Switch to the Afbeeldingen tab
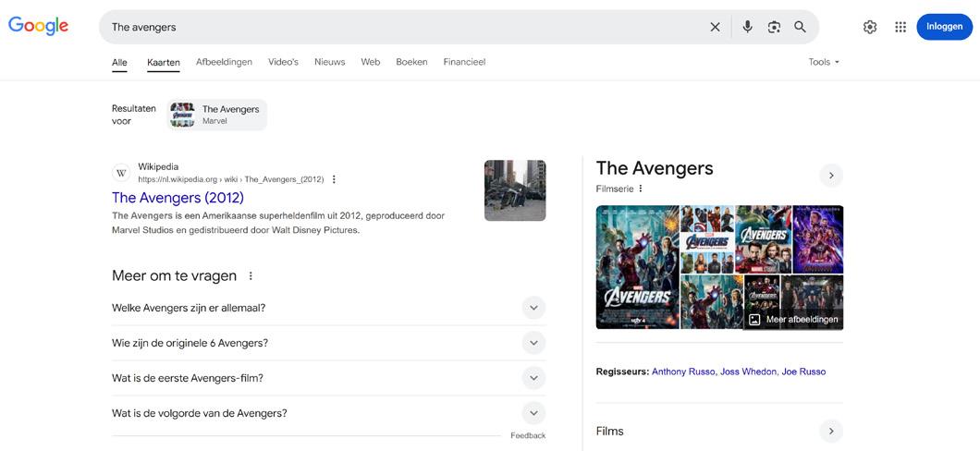The width and height of the screenshot is (980, 451). tap(224, 62)
